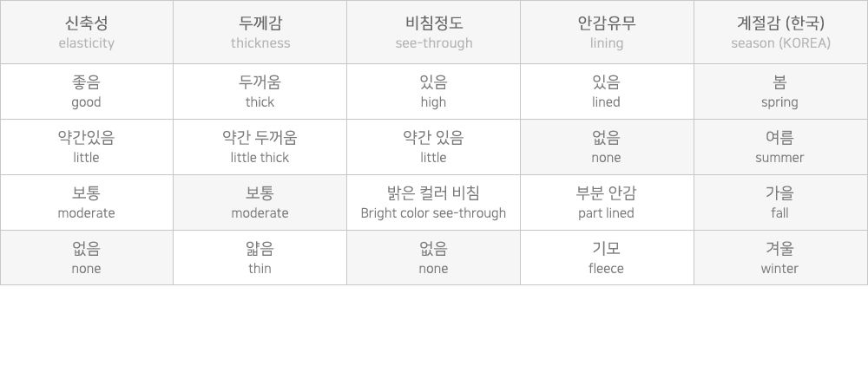Click the 'lined' lining cell

607,91
